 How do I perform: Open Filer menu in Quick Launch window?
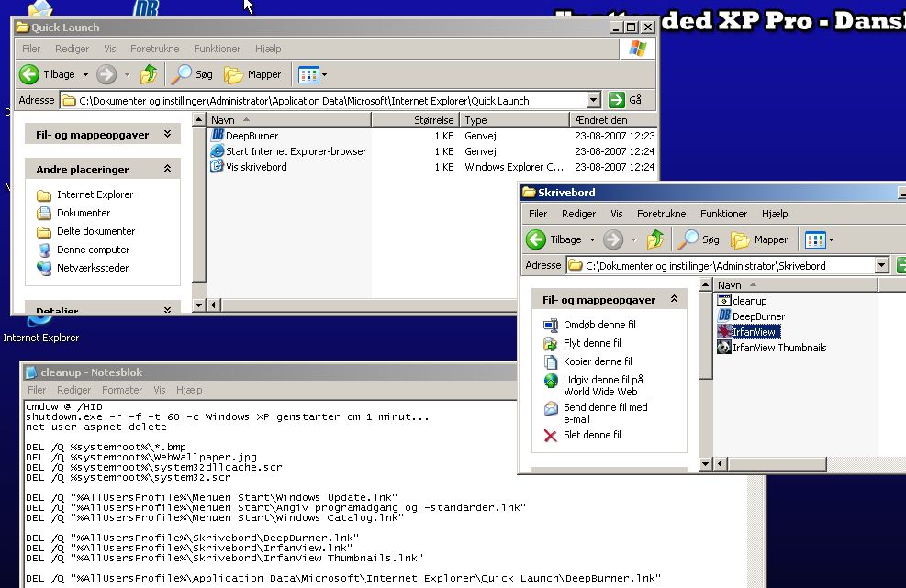[31, 49]
